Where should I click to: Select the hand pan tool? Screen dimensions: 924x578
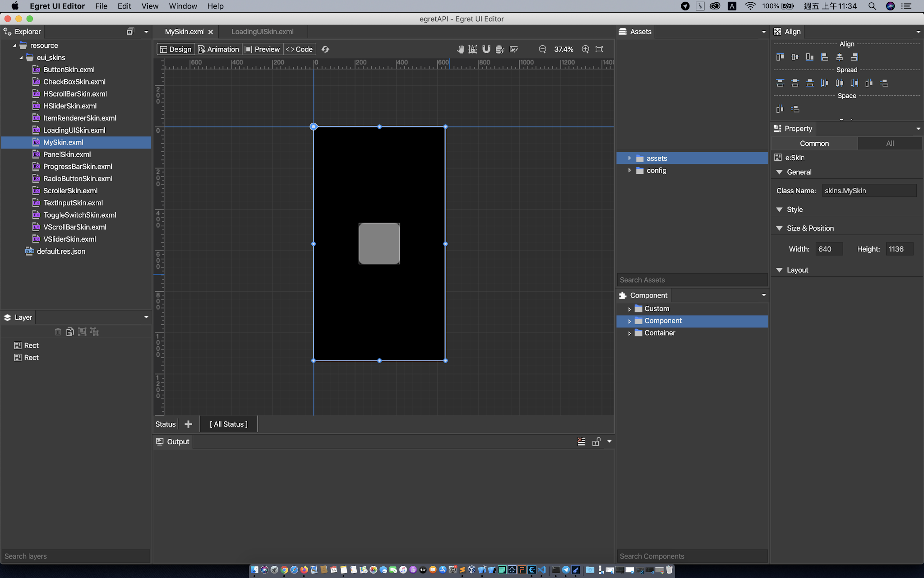[460, 49]
